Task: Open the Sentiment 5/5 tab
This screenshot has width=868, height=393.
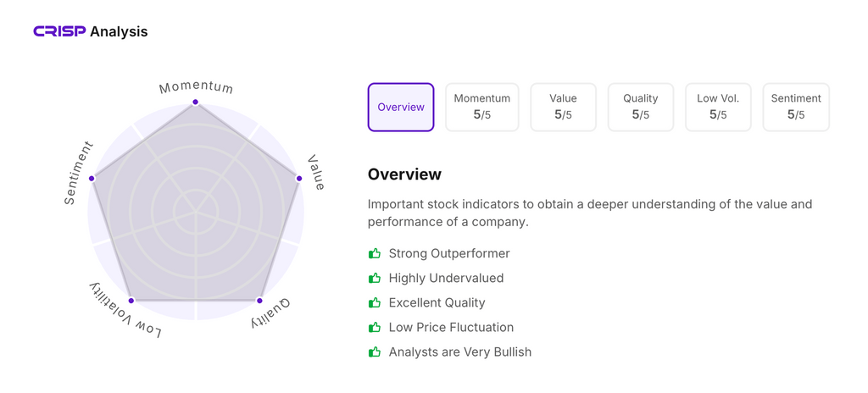Action: (796, 107)
